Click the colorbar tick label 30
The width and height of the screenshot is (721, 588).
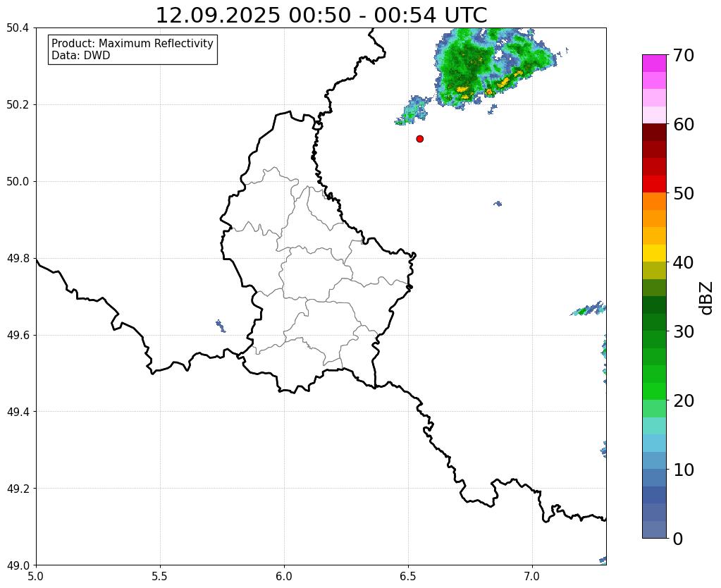coord(684,331)
